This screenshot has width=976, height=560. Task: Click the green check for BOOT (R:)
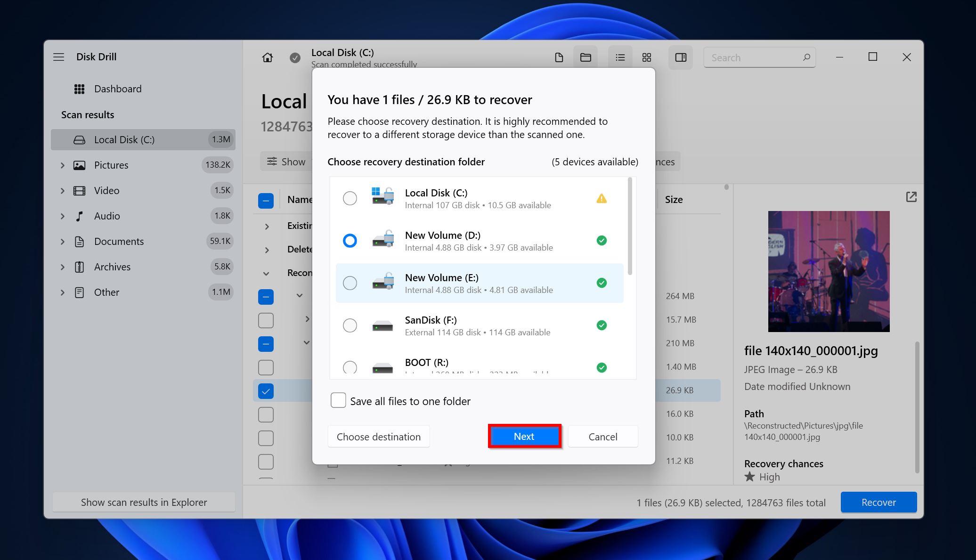[x=602, y=368]
